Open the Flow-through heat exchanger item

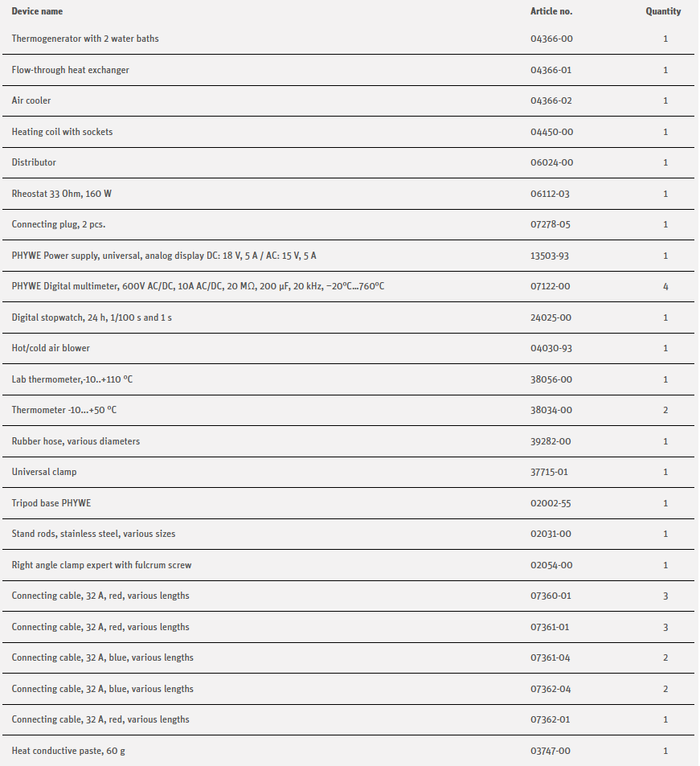pos(71,70)
